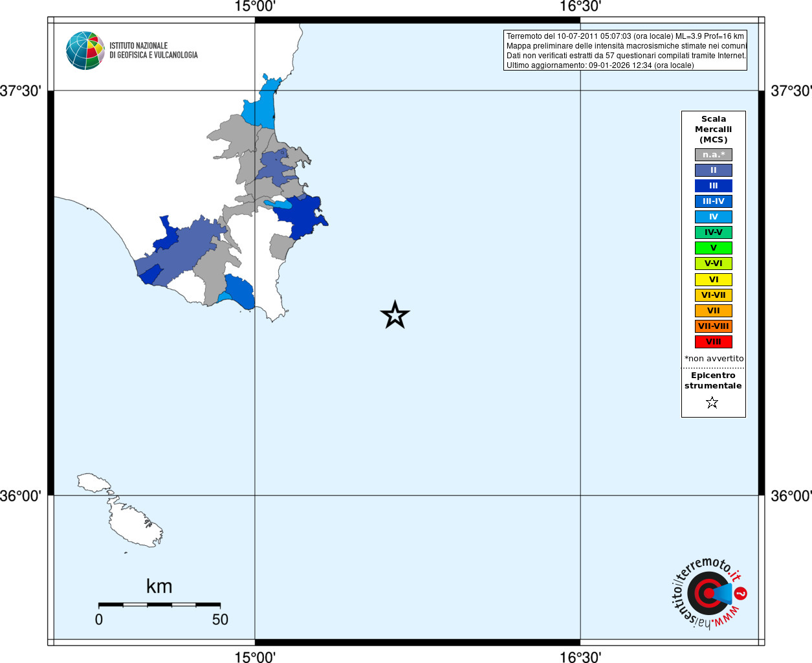812x663 pixels.
Task: Click the left 36°00' latitude label
Action: [x=21, y=496]
